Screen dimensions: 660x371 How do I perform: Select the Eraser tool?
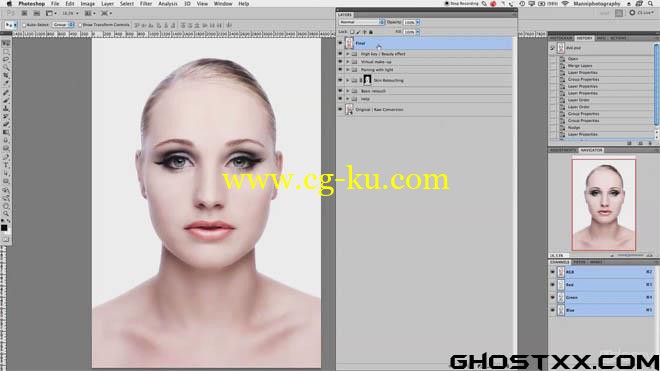pos(6,124)
